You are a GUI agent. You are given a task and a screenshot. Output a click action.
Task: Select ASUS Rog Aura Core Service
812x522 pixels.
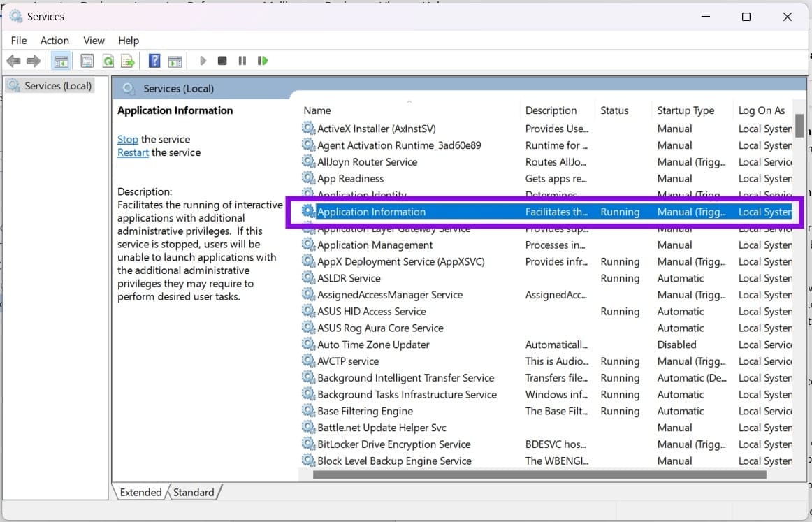546,328
